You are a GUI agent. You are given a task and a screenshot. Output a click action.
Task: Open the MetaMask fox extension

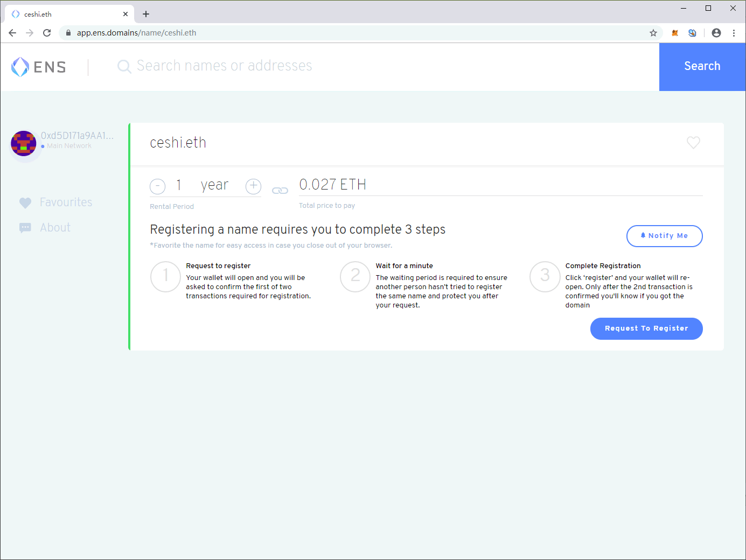point(675,33)
